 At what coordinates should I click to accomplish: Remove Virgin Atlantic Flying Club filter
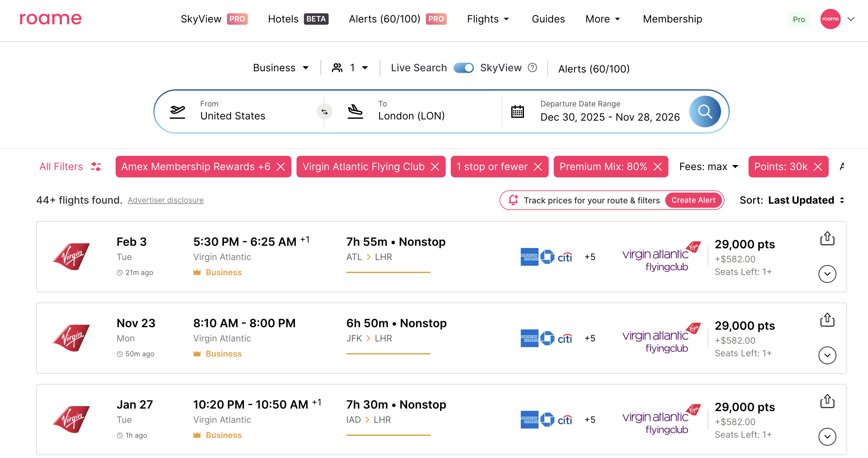tap(435, 167)
